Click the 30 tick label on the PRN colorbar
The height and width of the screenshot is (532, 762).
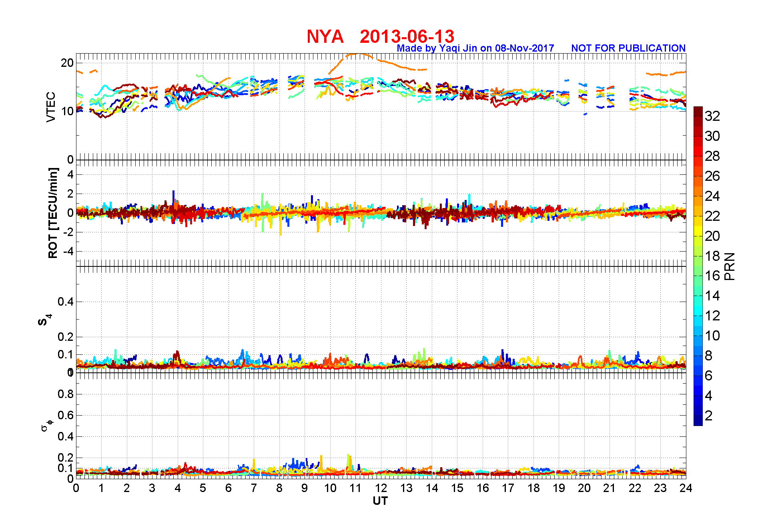(712, 136)
